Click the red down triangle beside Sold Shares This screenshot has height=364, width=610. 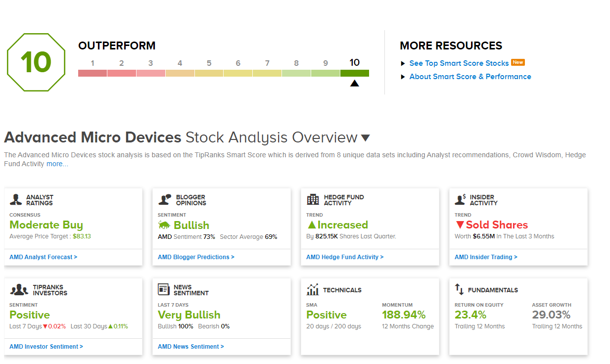pos(460,225)
